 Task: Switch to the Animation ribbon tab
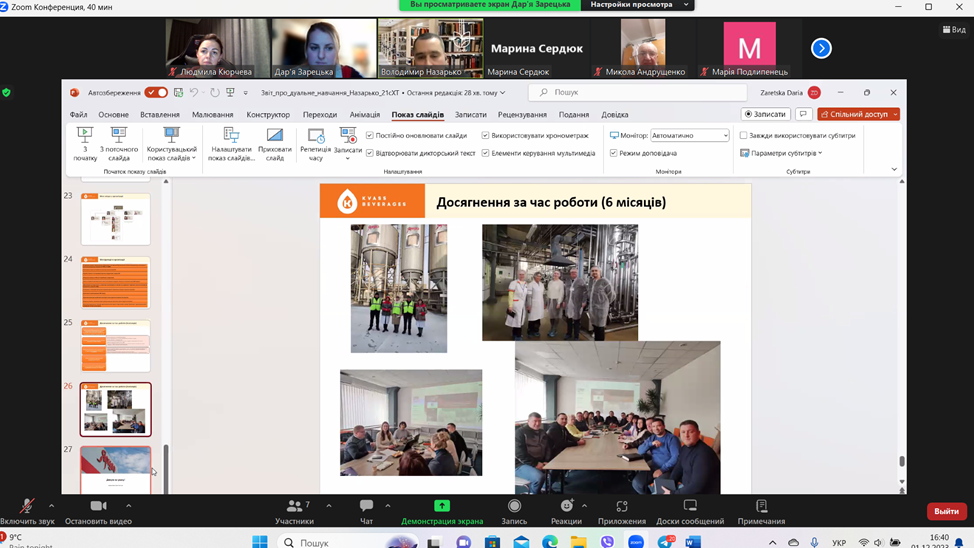[x=365, y=115]
